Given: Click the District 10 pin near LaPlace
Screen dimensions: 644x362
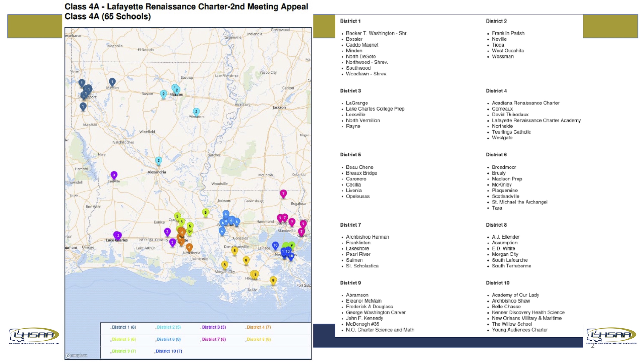Looking at the screenshot, I should click(x=275, y=245).
